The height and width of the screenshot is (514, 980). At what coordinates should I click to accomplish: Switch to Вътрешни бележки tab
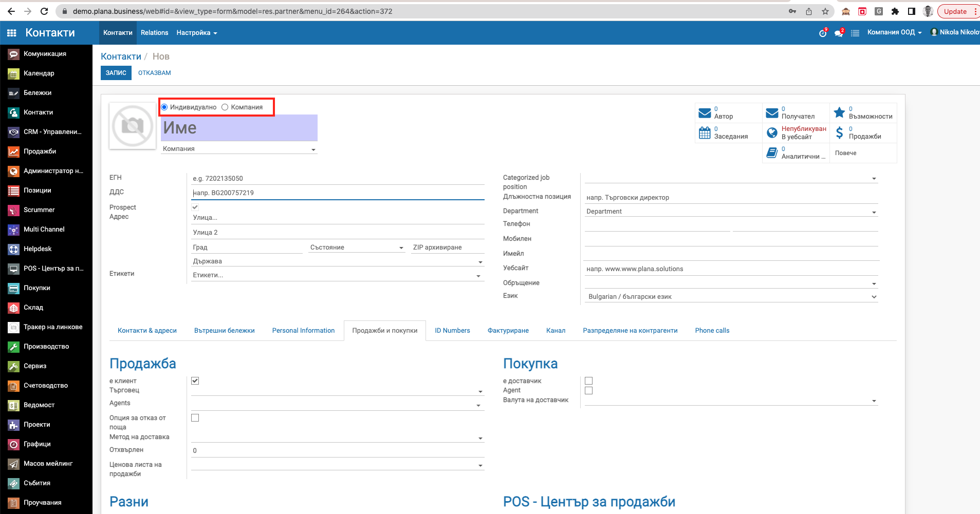coord(225,331)
